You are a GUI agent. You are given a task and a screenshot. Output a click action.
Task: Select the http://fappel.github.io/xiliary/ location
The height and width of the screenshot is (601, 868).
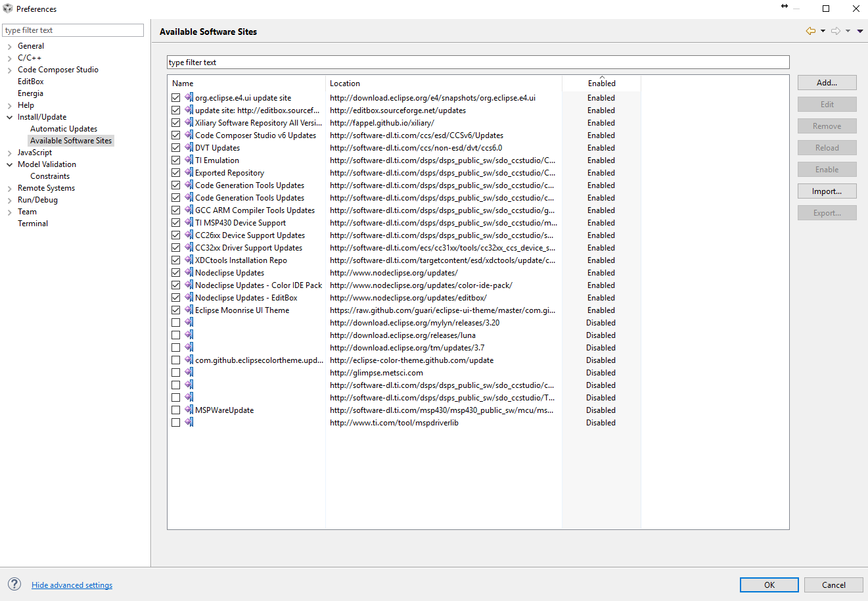[382, 123]
